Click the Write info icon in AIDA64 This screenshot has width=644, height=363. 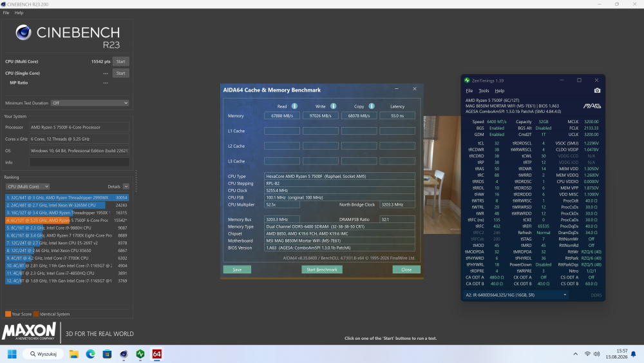(333, 106)
